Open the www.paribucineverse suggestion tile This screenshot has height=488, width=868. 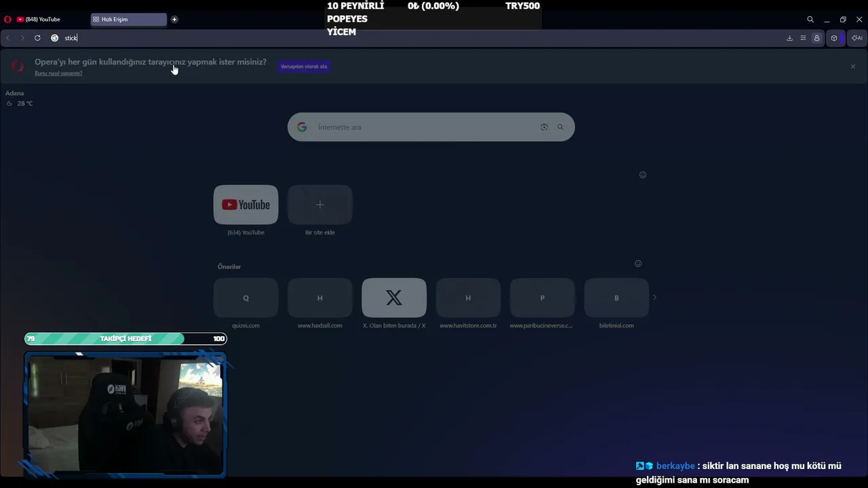(x=542, y=298)
